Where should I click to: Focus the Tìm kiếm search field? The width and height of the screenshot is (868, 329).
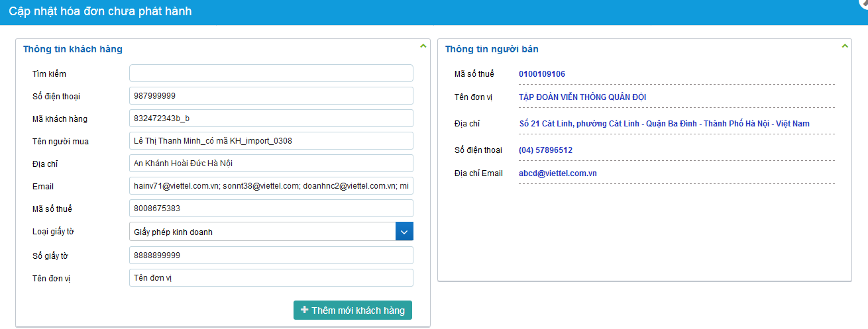271,73
